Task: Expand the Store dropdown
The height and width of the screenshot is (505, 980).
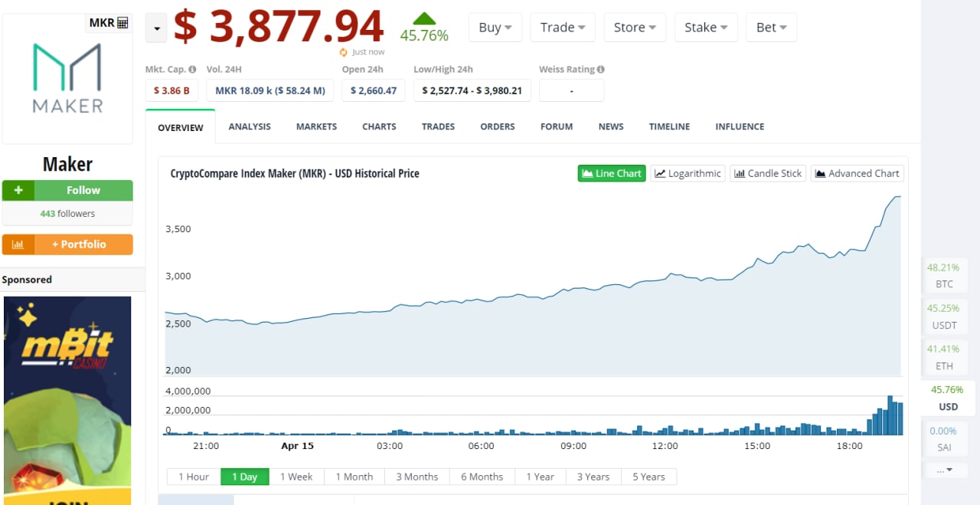Action: [x=635, y=27]
